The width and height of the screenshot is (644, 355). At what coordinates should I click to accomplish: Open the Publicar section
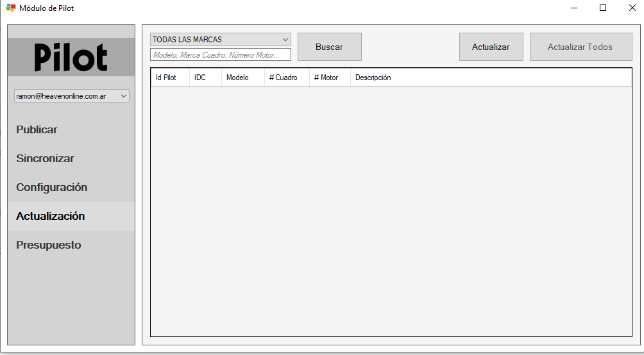[71, 129]
